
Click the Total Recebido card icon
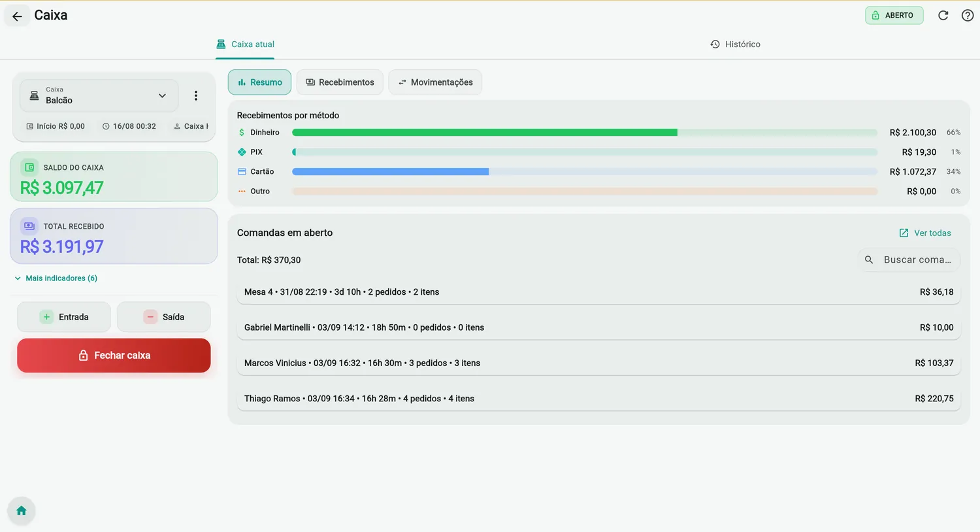pyautogui.click(x=29, y=226)
